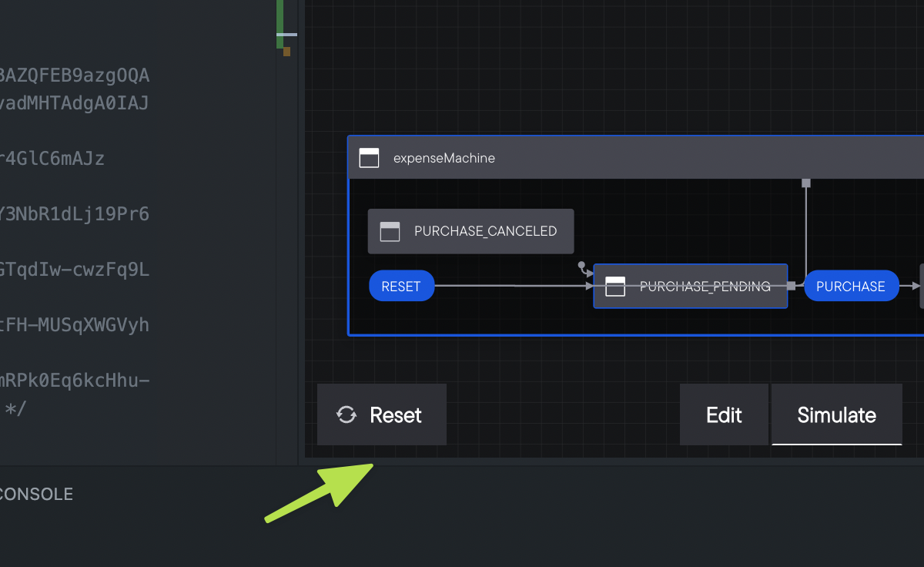Click the expenseMachine title text
The height and width of the screenshot is (567, 924).
[x=444, y=158]
